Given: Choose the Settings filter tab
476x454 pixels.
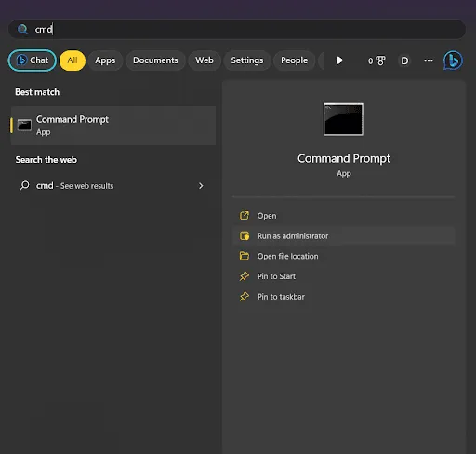Looking at the screenshot, I should click(x=247, y=60).
